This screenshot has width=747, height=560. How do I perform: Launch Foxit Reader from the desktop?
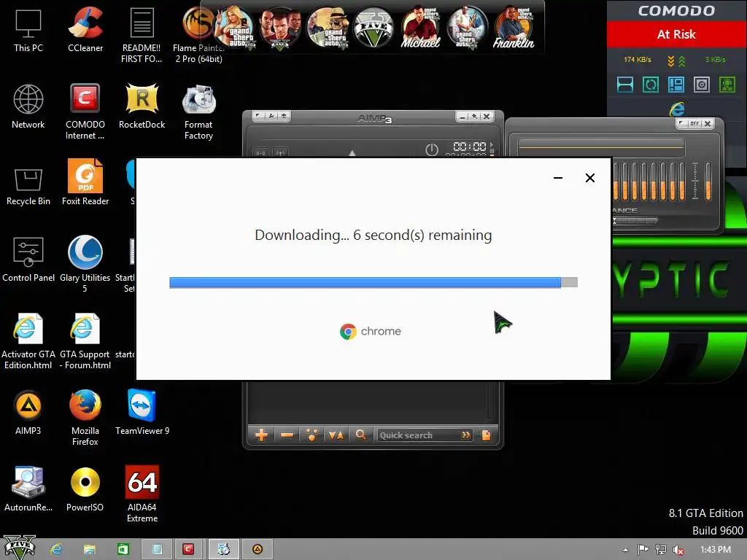(85, 183)
